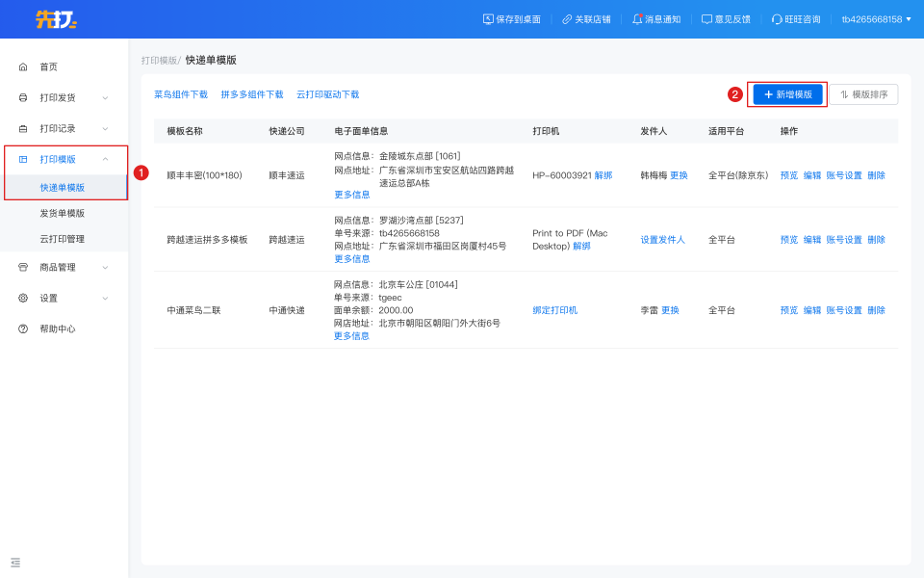Screen dimensions: 924x578
Task: Delete the 顺丰丰密(100*180) template
Action: [x=876, y=176]
